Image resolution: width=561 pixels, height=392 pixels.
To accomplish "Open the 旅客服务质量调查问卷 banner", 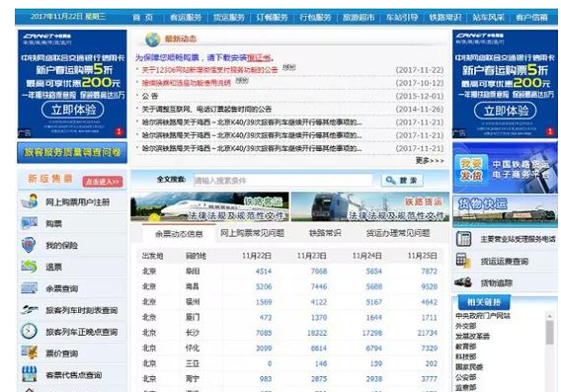I will pyautogui.click(x=72, y=152).
